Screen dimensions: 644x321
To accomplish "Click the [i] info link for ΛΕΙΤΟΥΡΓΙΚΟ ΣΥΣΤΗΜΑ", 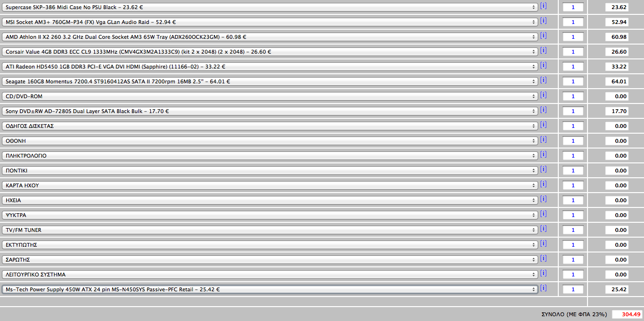I will (543, 273).
